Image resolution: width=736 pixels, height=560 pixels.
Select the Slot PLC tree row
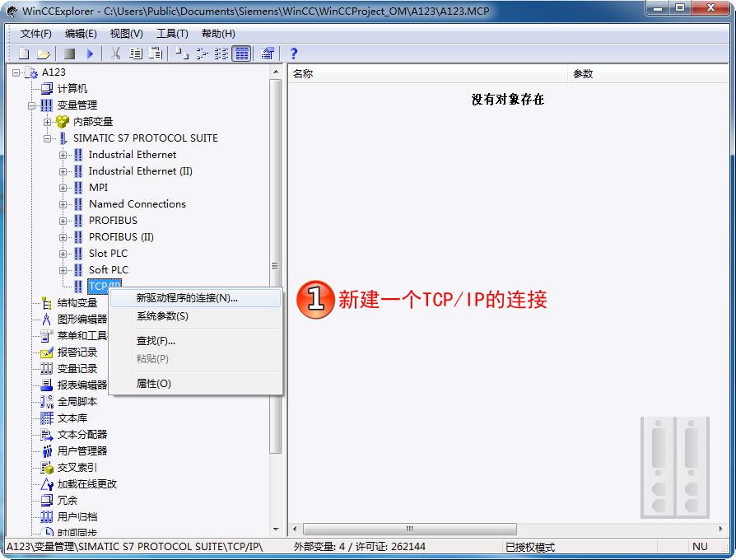click(108, 253)
